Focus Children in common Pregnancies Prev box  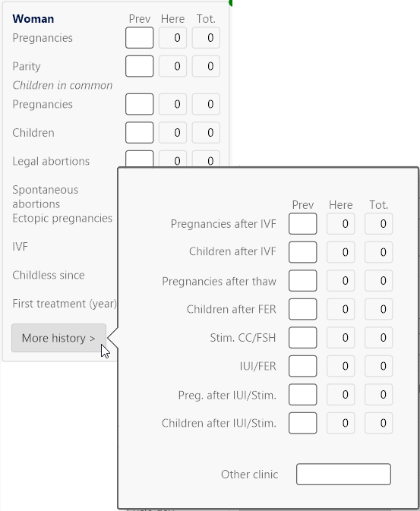pos(140,104)
